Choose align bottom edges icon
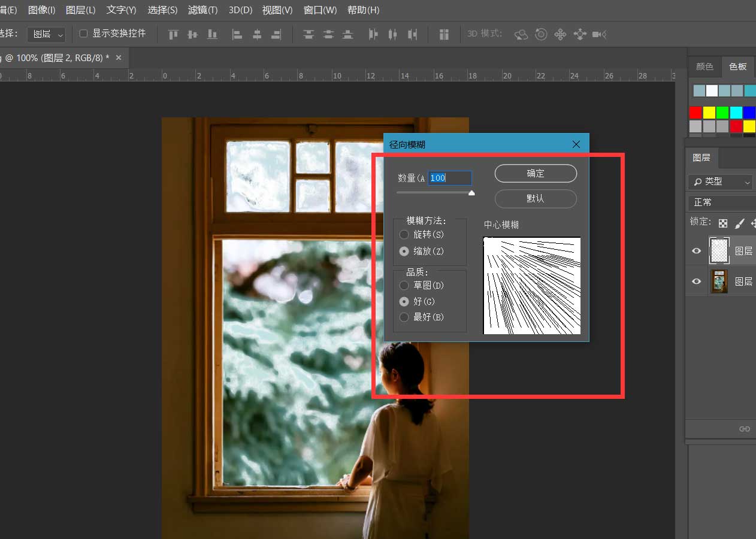756x539 pixels. point(211,34)
